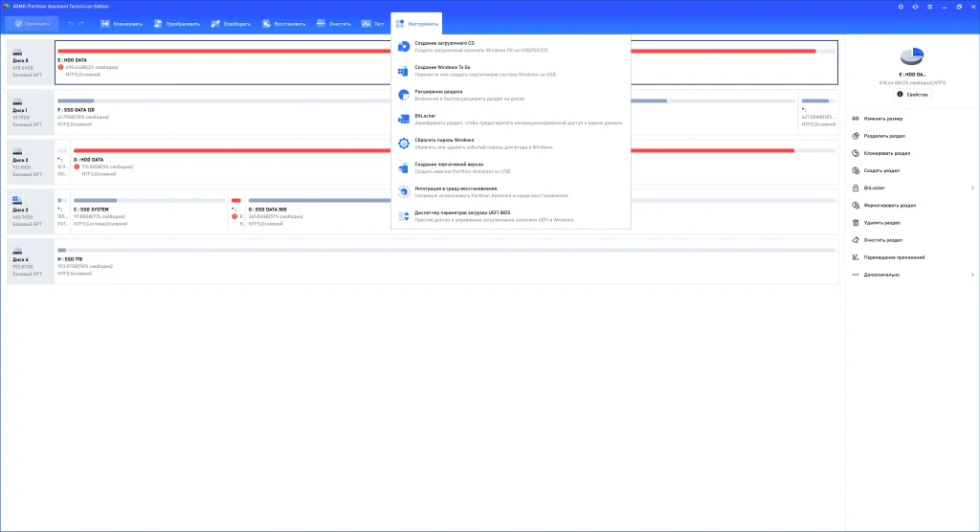Click the Изменить размер resize icon
This screenshot has height=532, width=980.
[856, 118]
